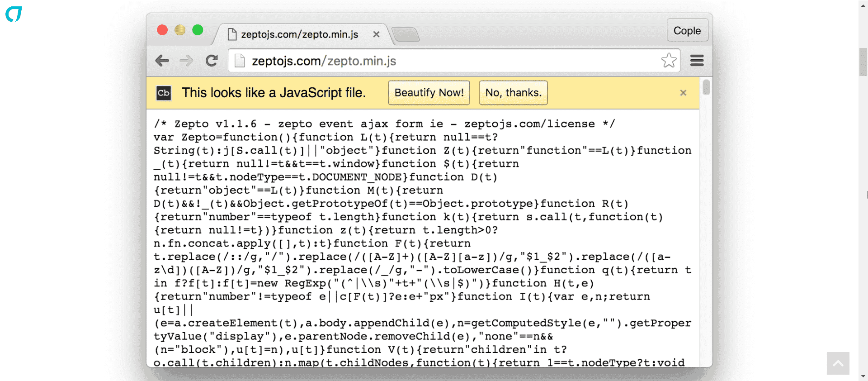Click the text 'tyValue("display")' in code
This screenshot has width=868, height=381.
click(212, 336)
